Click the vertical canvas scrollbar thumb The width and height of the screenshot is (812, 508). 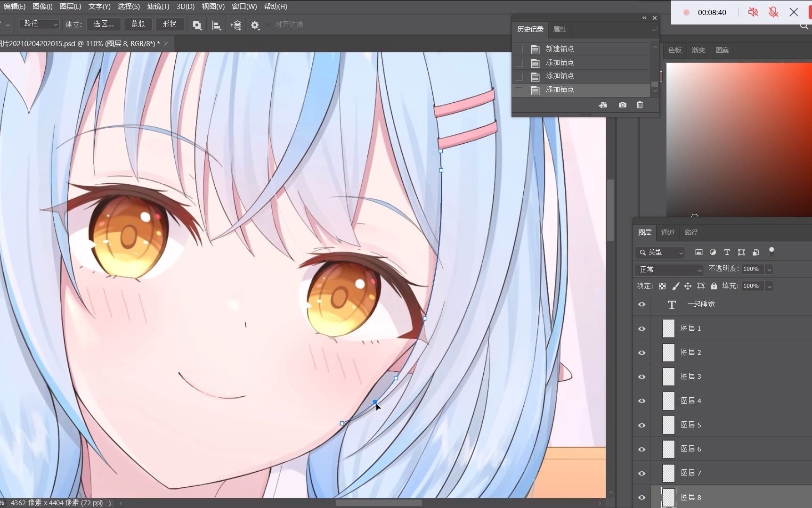pyautogui.click(x=610, y=210)
